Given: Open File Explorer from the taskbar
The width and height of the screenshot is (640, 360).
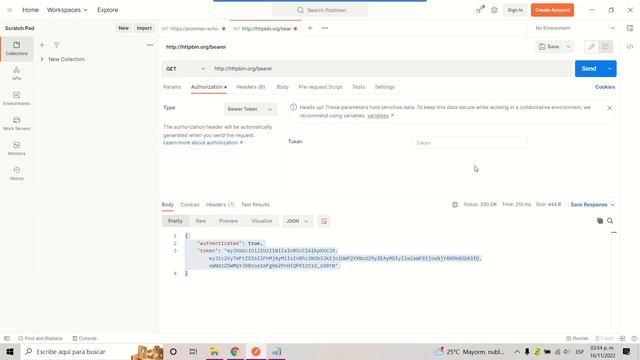Looking at the screenshot, I should pos(214,351).
